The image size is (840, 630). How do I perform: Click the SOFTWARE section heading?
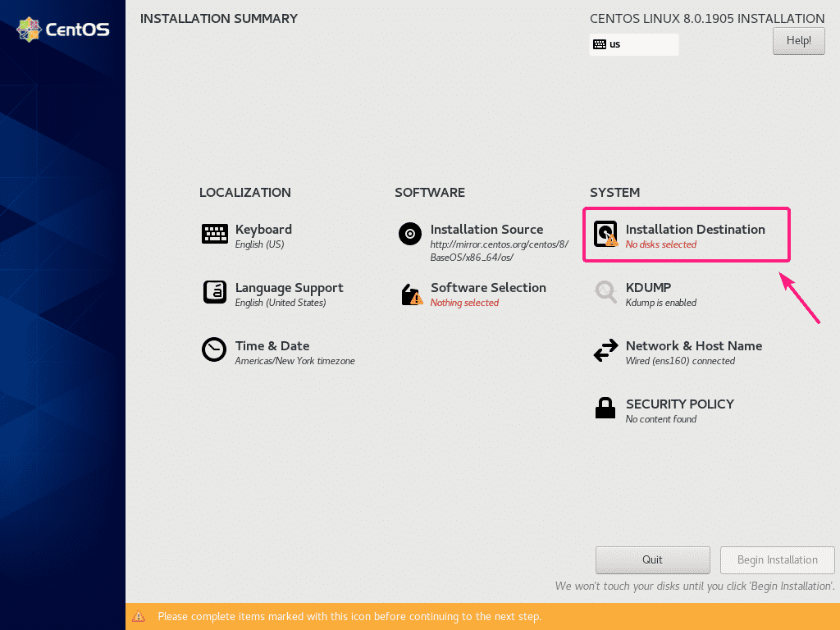click(430, 192)
